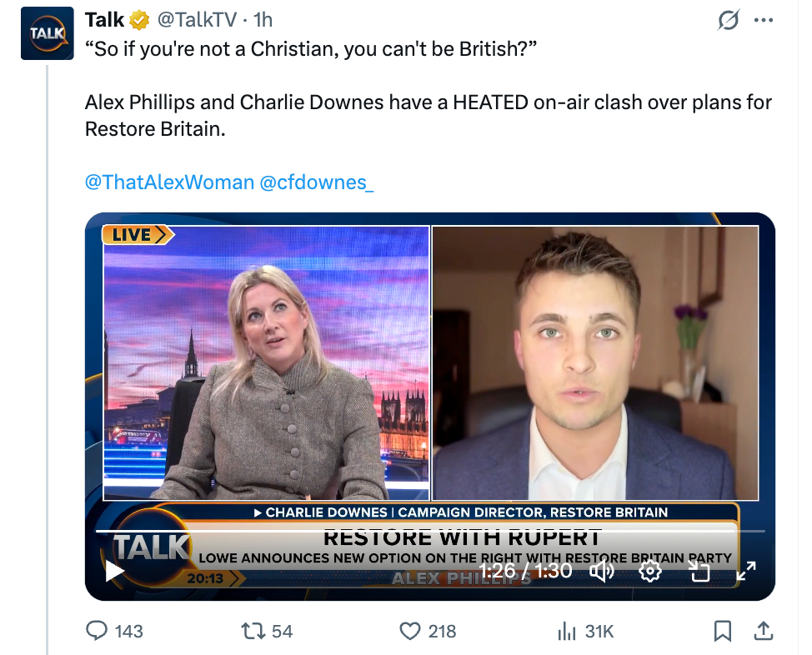This screenshot has height=655, width=812.
Task: Click the 1h post timestamp
Action: coord(263,20)
